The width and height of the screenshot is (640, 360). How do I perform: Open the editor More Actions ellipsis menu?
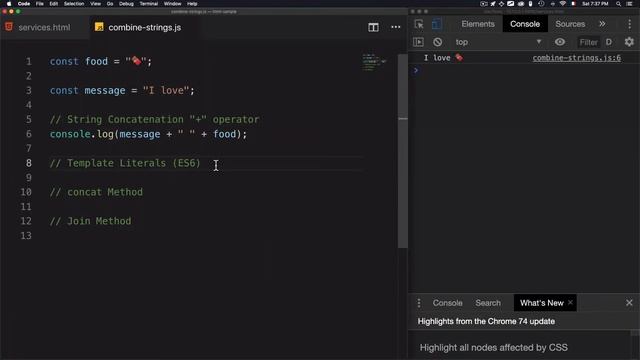point(396,27)
